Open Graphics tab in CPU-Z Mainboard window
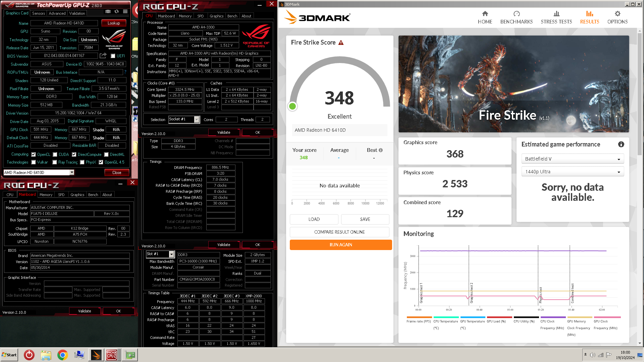 [77, 195]
